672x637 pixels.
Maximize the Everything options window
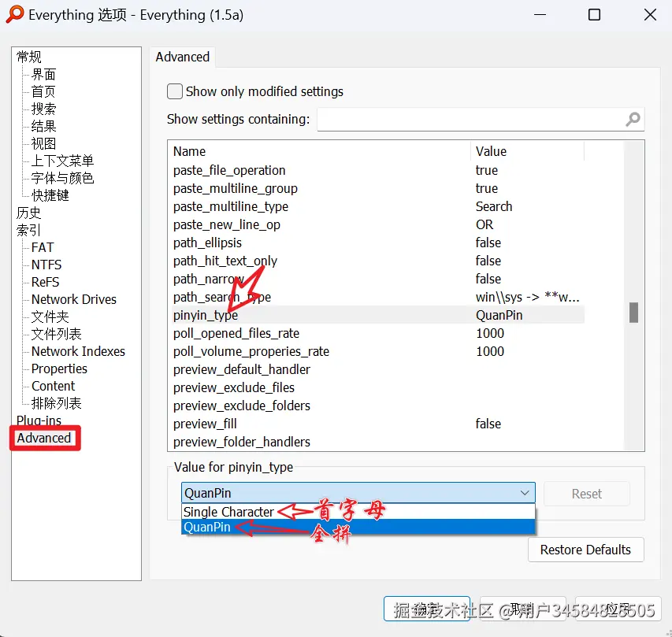click(594, 14)
